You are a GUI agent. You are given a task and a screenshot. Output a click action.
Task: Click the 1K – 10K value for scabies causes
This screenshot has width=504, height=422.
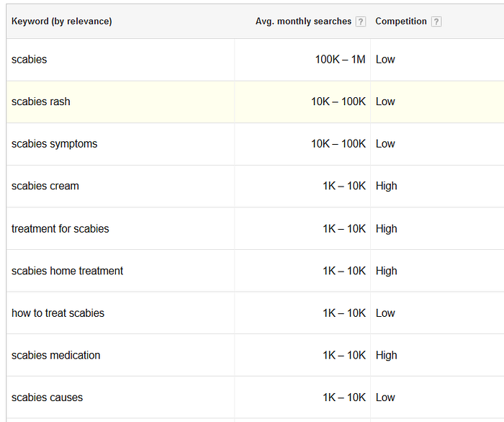[x=344, y=398]
